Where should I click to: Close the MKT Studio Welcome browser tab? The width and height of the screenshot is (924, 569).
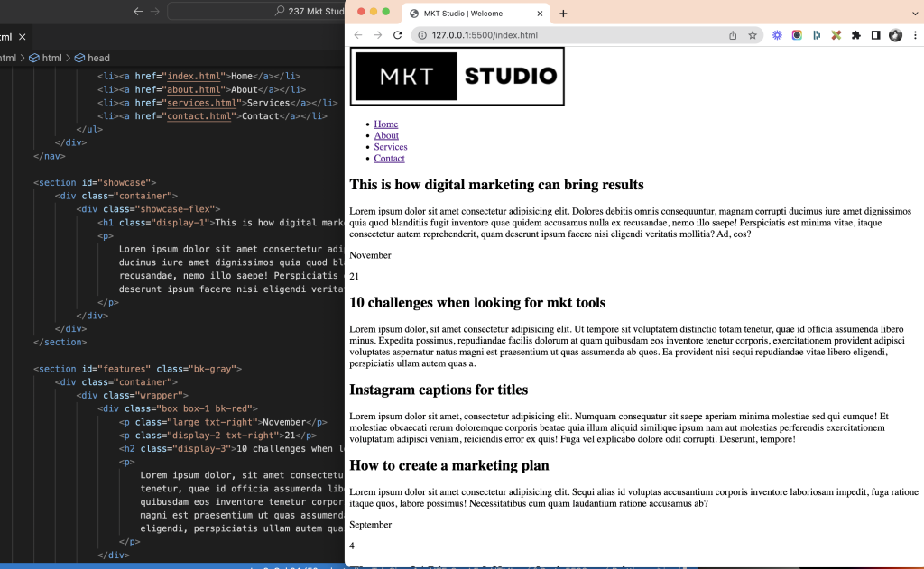(x=540, y=14)
